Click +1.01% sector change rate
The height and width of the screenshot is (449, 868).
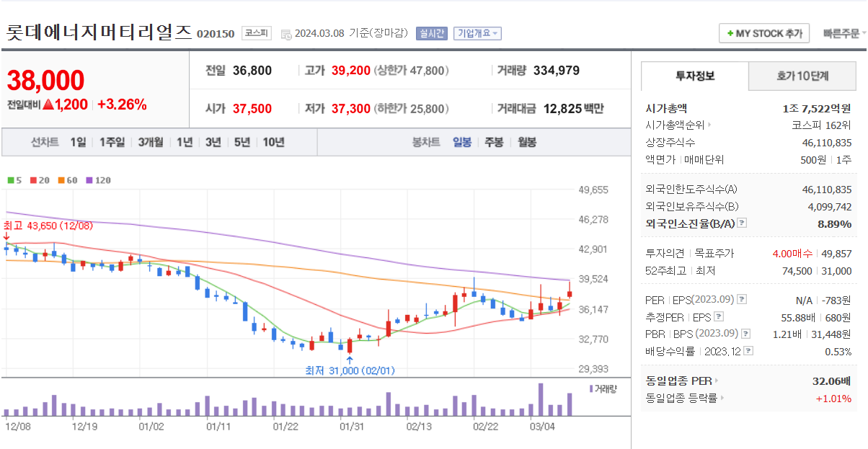(833, 399)
